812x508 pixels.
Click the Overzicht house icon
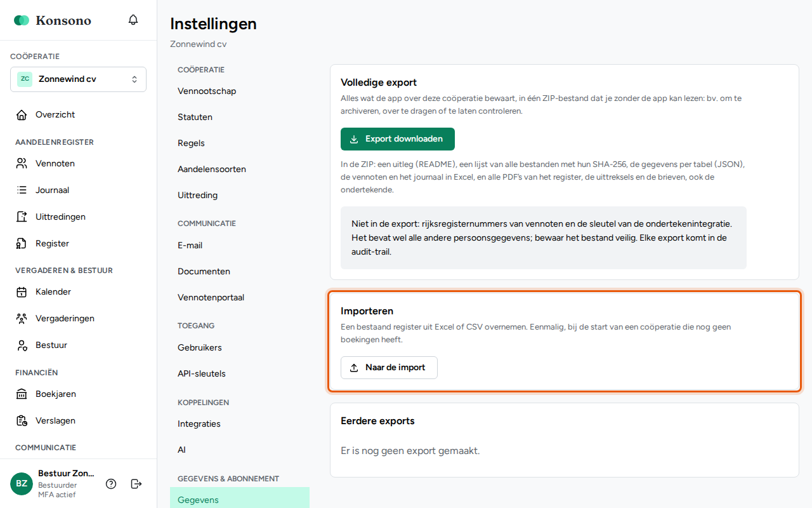click(22, 115)
